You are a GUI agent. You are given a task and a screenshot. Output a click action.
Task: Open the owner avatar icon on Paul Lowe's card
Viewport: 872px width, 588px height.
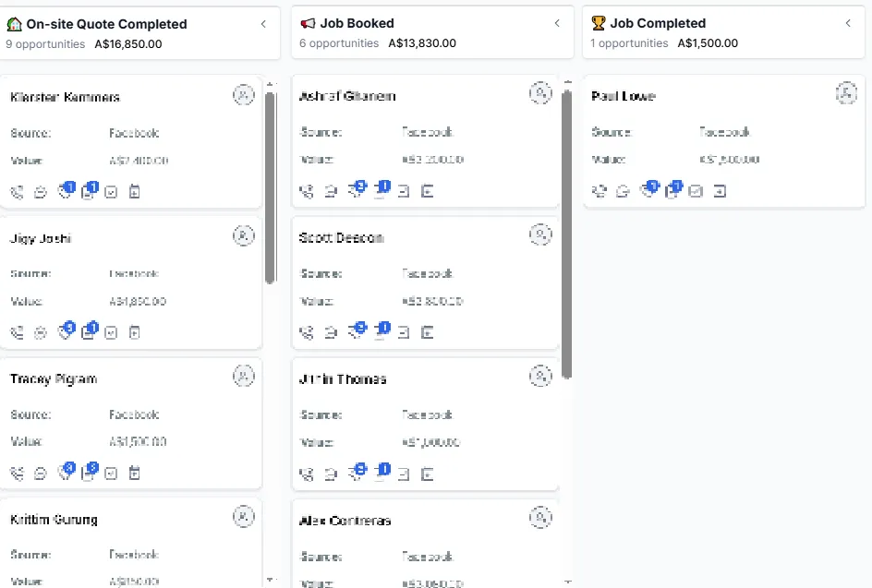point(846,93)
